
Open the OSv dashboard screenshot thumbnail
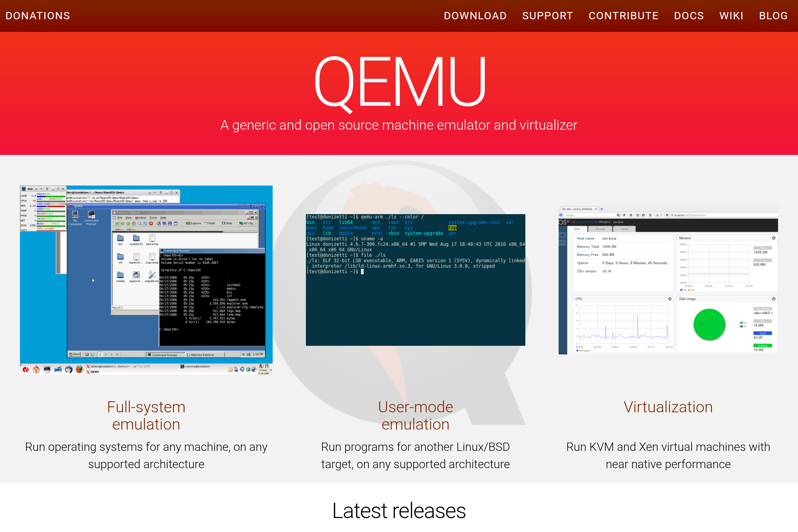pos(668,280)
